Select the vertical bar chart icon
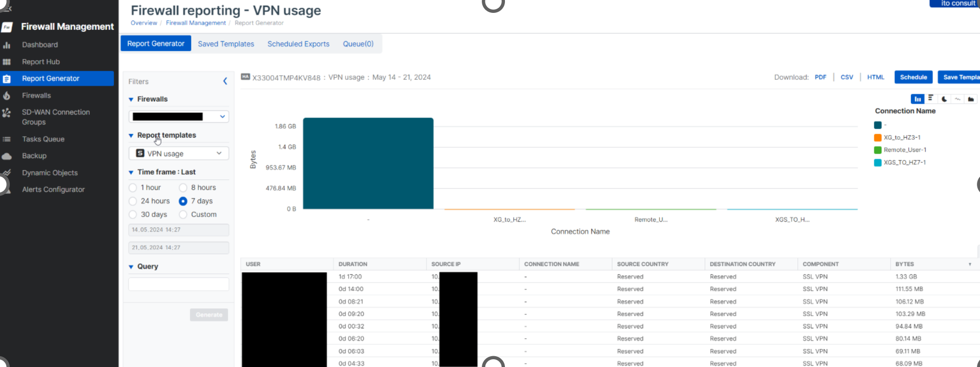This screenshot has height=367, width=980. tap(917, 99)
